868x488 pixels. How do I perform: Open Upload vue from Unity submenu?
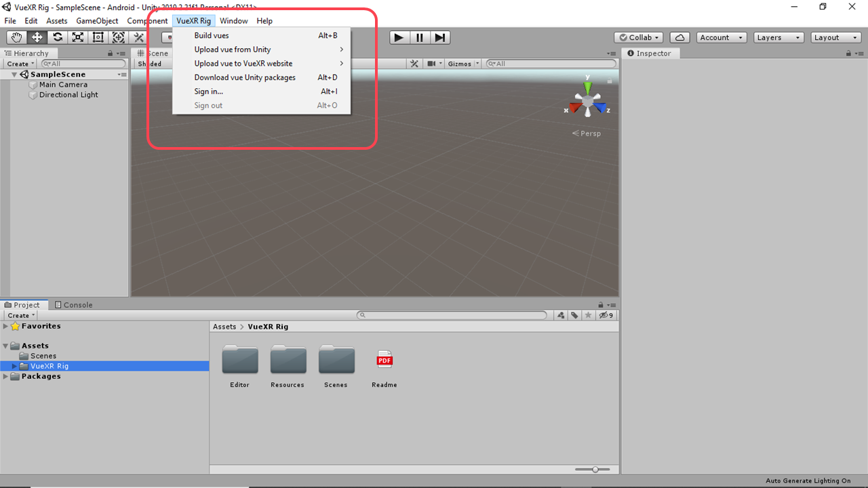pyautogui.click(x=262, y=49)
